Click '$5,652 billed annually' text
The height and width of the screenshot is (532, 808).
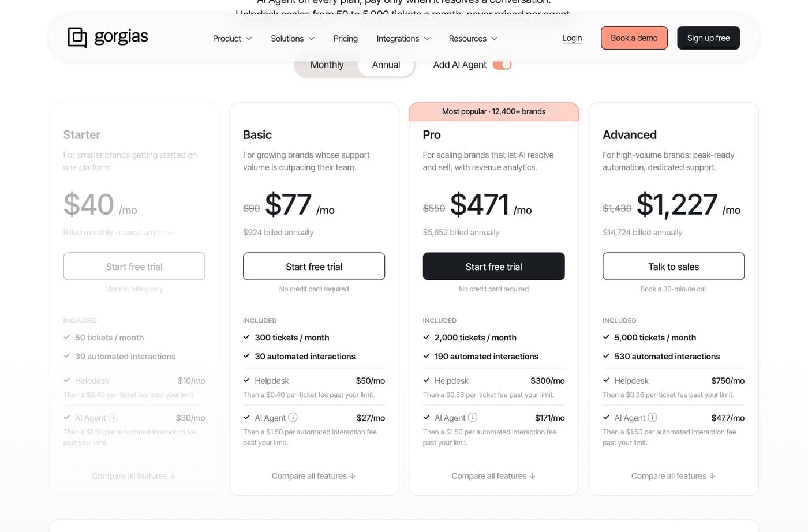pos(461,233)
